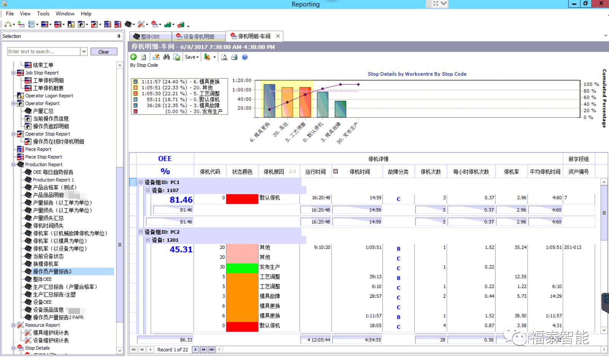The width and height of the screenshot is (609, 364).
Task: Go to last record navigation button
Action: 211,350
